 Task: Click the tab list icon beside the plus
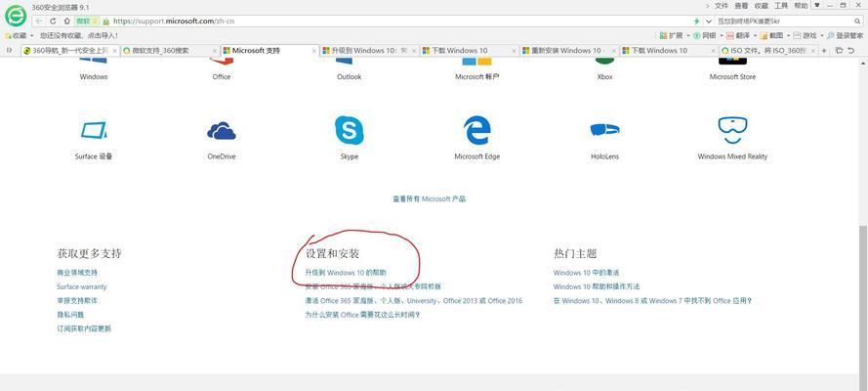[x=840, y=51]
